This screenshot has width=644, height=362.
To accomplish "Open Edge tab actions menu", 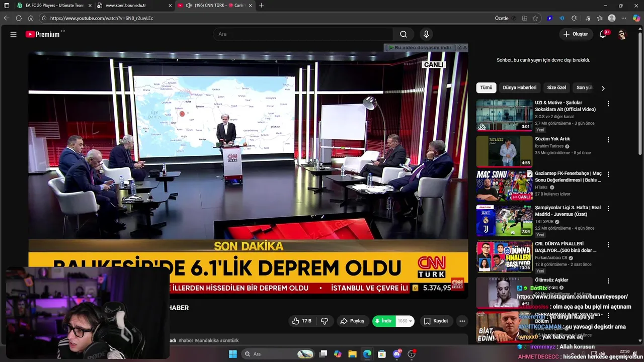I will 7,6.
